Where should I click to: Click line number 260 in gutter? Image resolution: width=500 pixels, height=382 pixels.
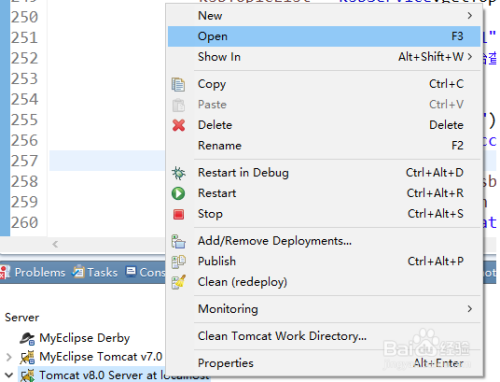click(x=24, y=223)
